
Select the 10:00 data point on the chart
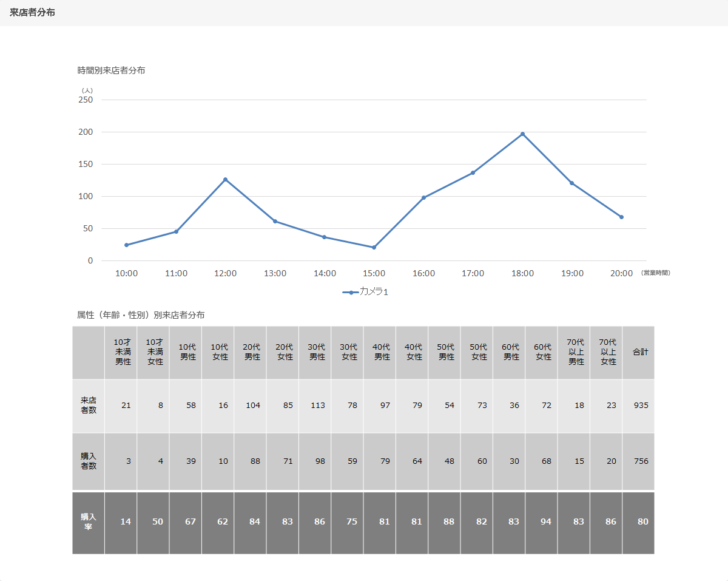click(126, 245)
